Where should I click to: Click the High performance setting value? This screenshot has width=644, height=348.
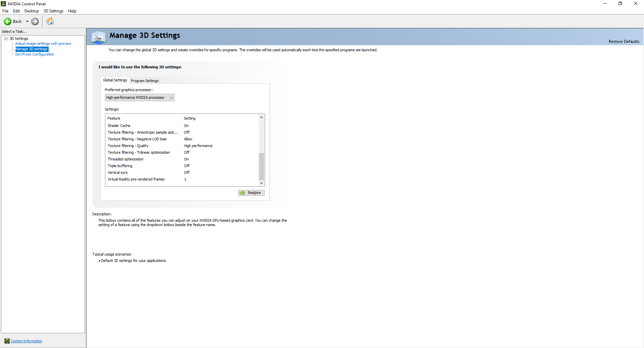click(198, 146)
